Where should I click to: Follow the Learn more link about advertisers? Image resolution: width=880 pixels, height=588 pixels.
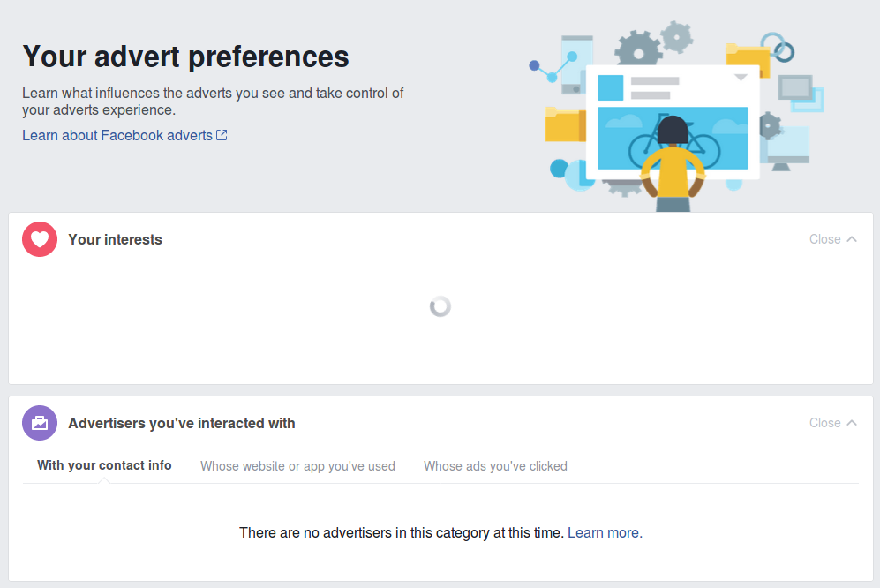pyautogui.click(x=605, y=532)
